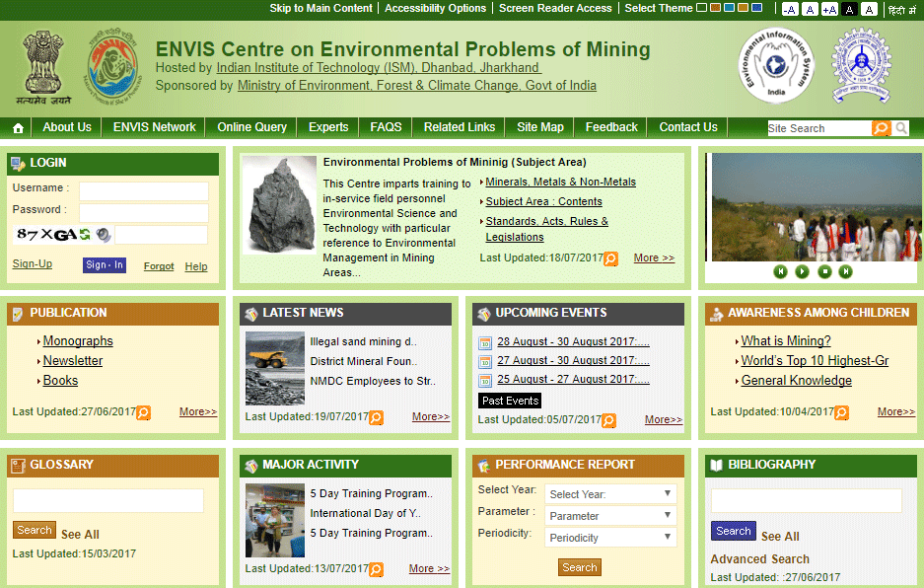The height and width of the screenshot is (588, 924).
Task: Select the golden-yellow theme swatch
Action: point(744,8)
